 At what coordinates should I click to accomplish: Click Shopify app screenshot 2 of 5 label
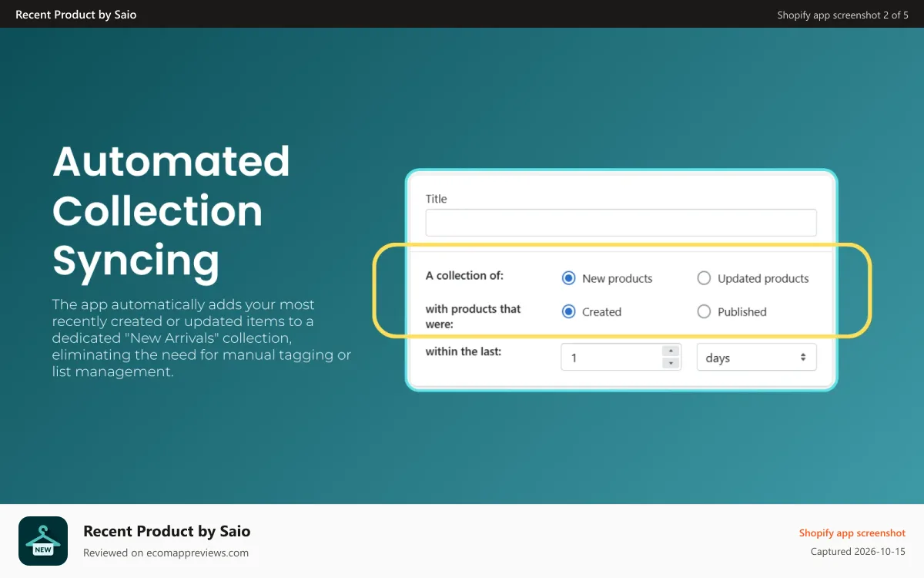pyautogui.click(x=842, y=15)
